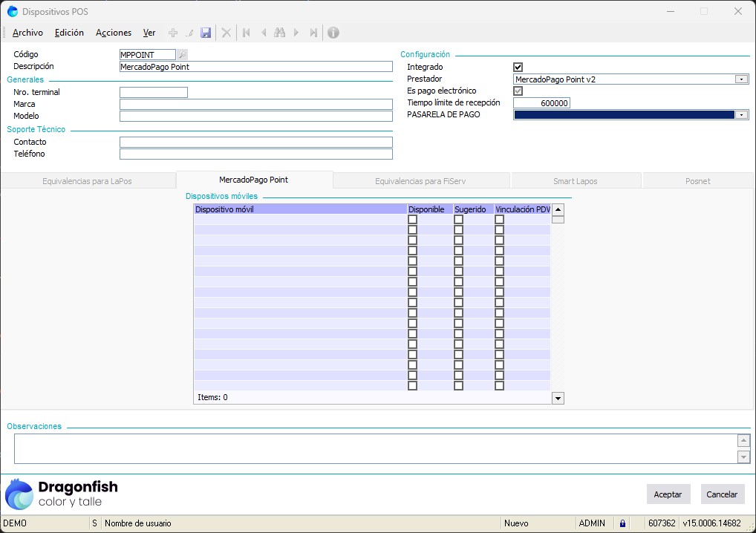Click into the Nro. terminal input field

click(x=154, y=93)
